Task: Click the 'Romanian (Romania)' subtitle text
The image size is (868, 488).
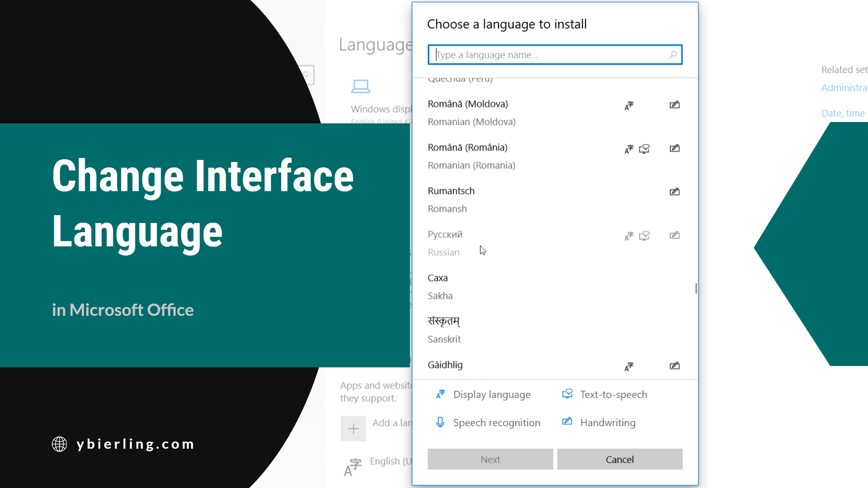Action: [x=471, y=165]
